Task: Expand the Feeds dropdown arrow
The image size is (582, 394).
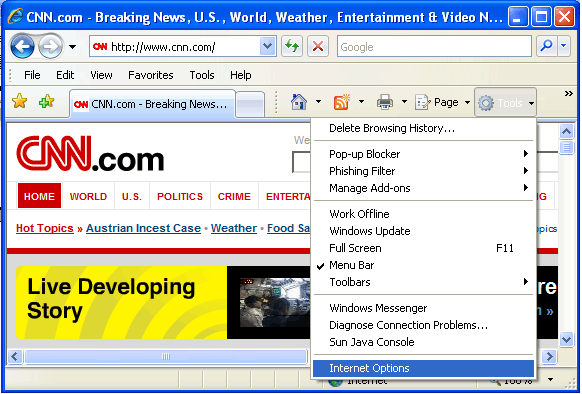Action: pyautogui.click(x=361, y=101)
